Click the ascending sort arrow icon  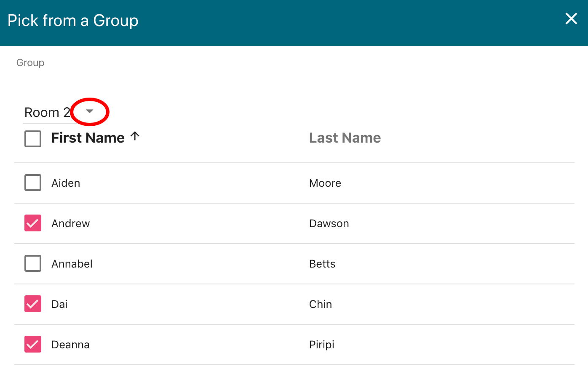(135, 136)
